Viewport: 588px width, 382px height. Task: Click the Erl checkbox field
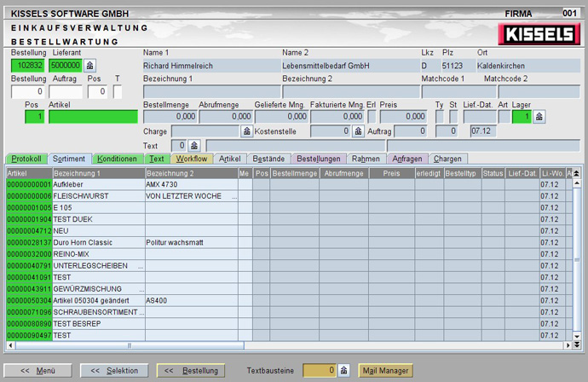[372, 117]
